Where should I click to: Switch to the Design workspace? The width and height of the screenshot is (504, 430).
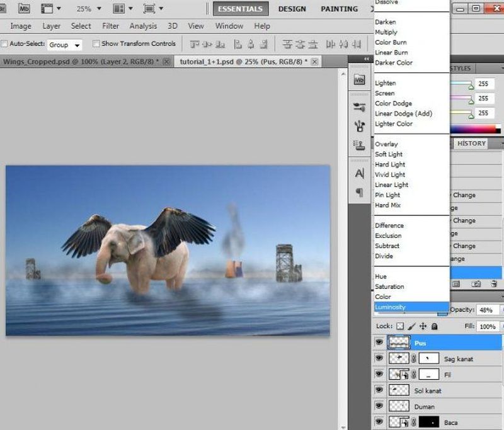292,9
